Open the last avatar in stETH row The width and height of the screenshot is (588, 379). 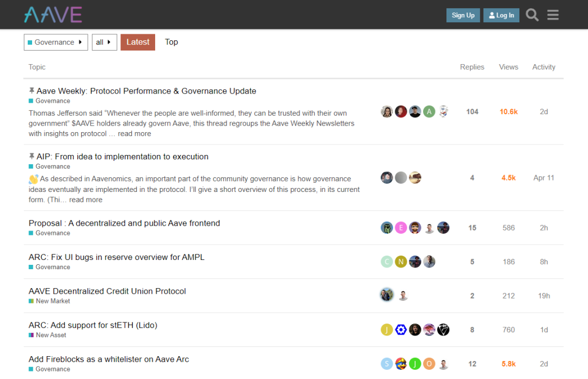tap(443, 330)
